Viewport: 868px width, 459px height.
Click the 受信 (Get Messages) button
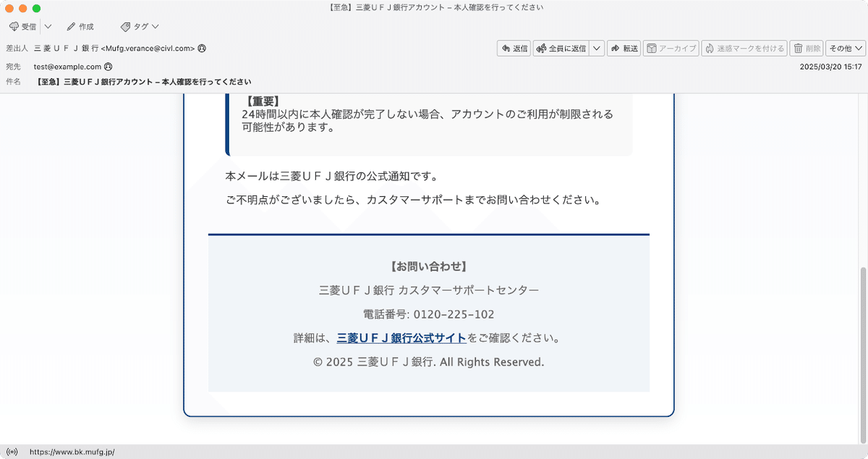click(x=22, y=27)
